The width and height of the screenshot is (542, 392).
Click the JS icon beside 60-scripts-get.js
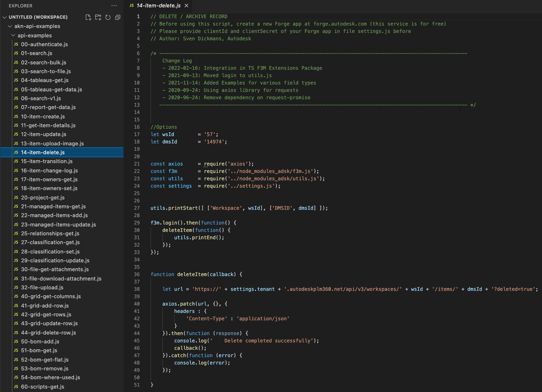coord(16,387)
